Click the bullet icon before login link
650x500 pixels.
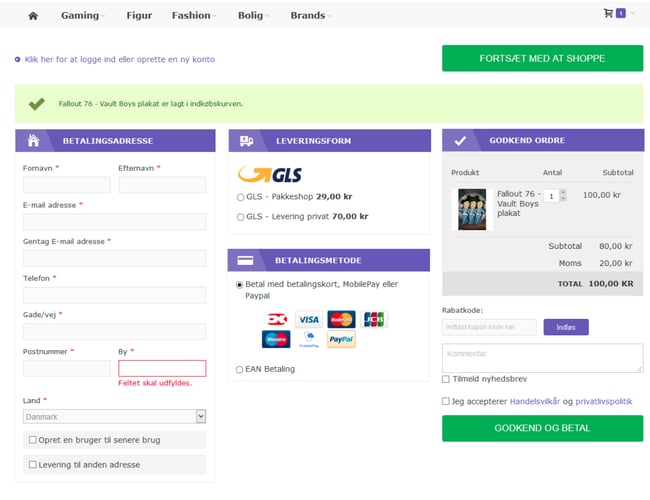tap(17, 59)
